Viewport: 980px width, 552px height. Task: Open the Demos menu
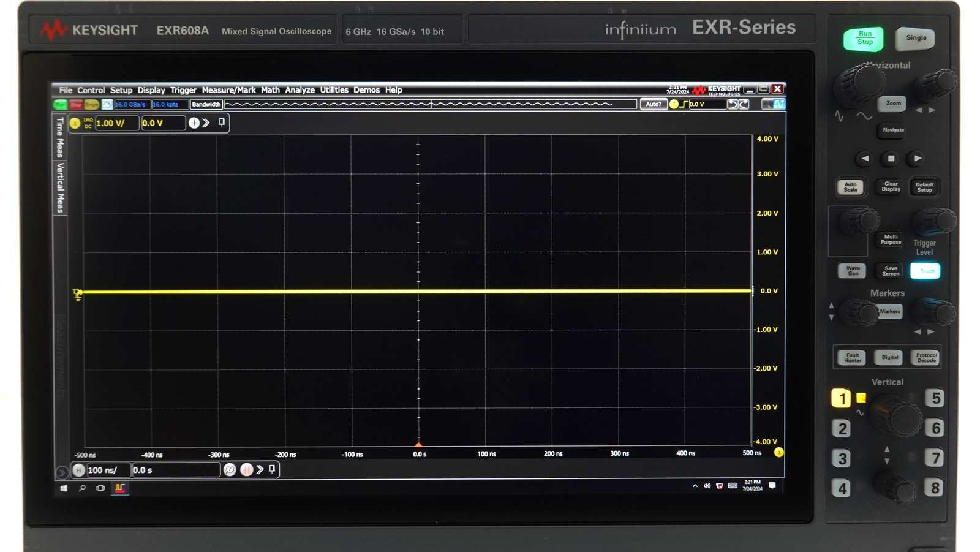366,90
